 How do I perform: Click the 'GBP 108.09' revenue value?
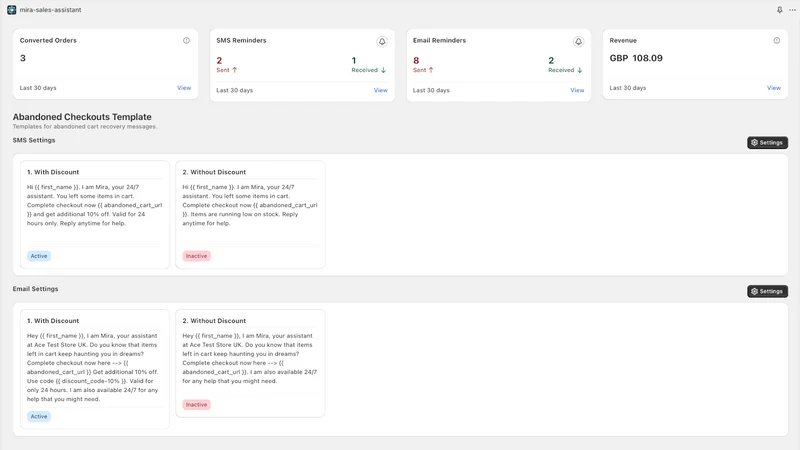click(x=636, y=58)
